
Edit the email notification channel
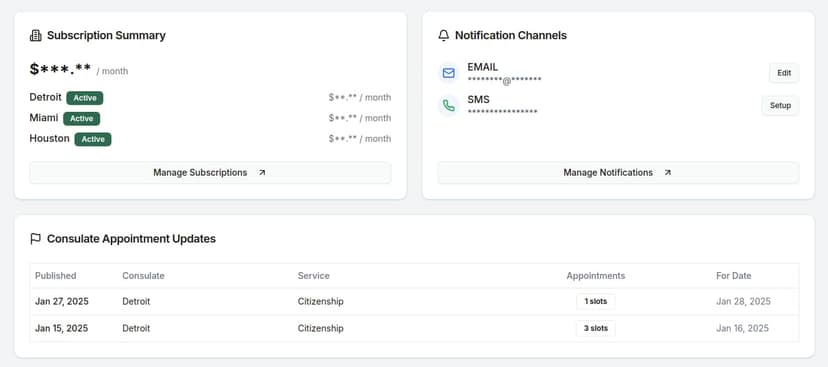(x=784, y=73)
